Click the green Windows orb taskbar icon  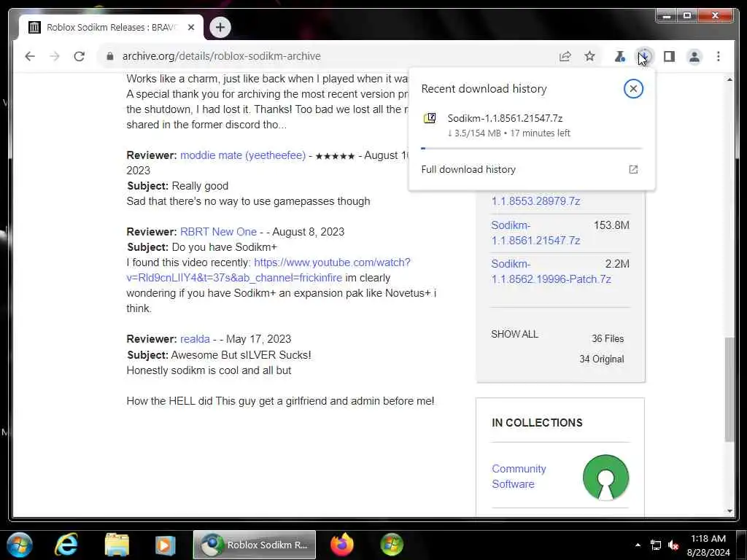392,545
